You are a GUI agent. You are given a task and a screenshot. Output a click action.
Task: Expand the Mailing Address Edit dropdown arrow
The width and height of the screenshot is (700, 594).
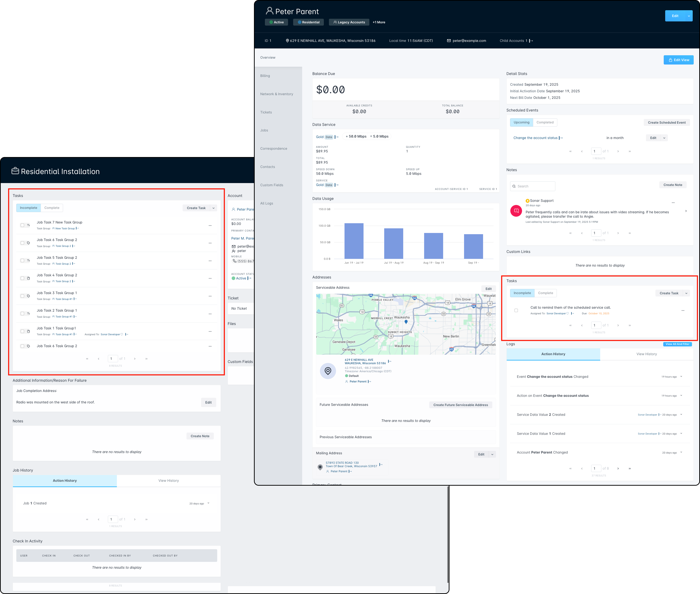(x=492, y=454)
